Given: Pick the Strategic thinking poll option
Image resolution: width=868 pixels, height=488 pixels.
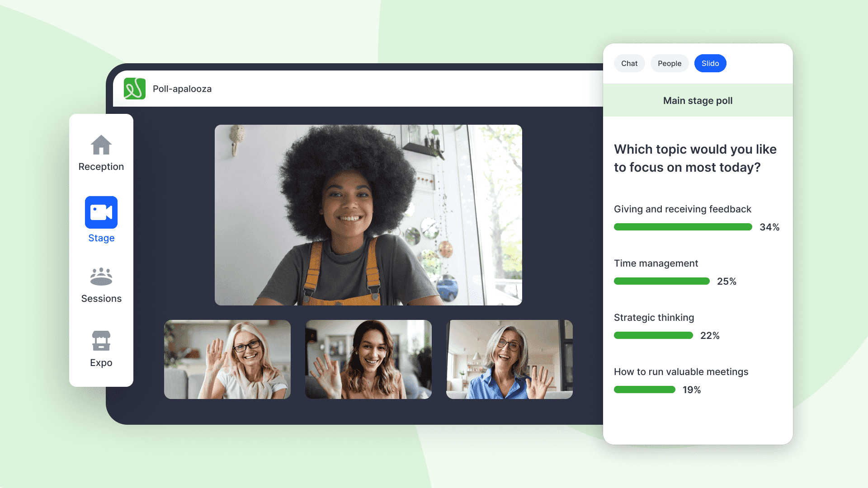Looking at the screenshot, I should [x=654, y=318].
